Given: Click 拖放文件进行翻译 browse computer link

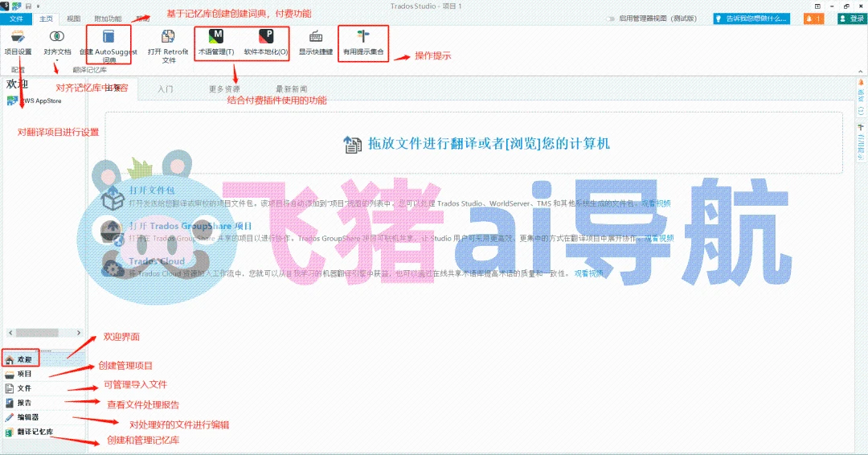Looking at the screenshot, I should (x=489, y=144).
